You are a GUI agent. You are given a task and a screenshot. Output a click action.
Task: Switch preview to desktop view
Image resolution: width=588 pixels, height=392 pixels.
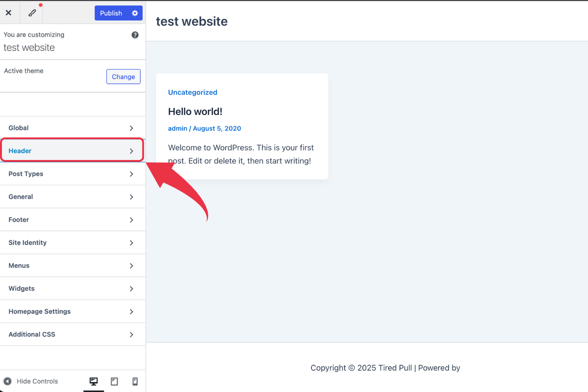(94, 381)
